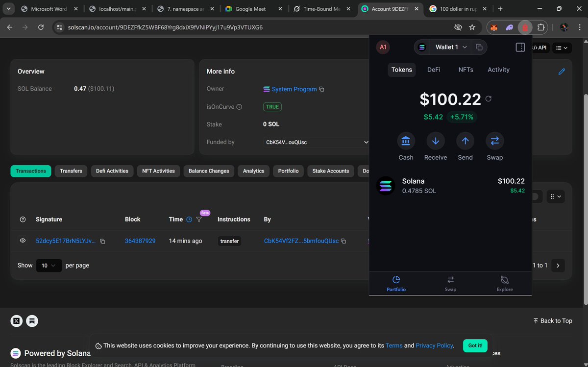The image size is (588, 367).
Task: Switch to the Tokens tab in wallet
Action: point(402,70)
